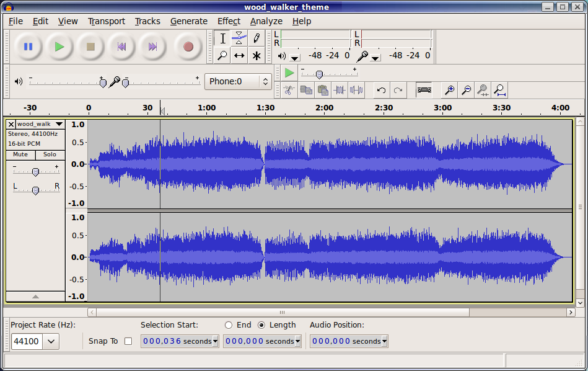Select the Draw (pencil) tool
This screenshot has height=371, width=588.
257,38
